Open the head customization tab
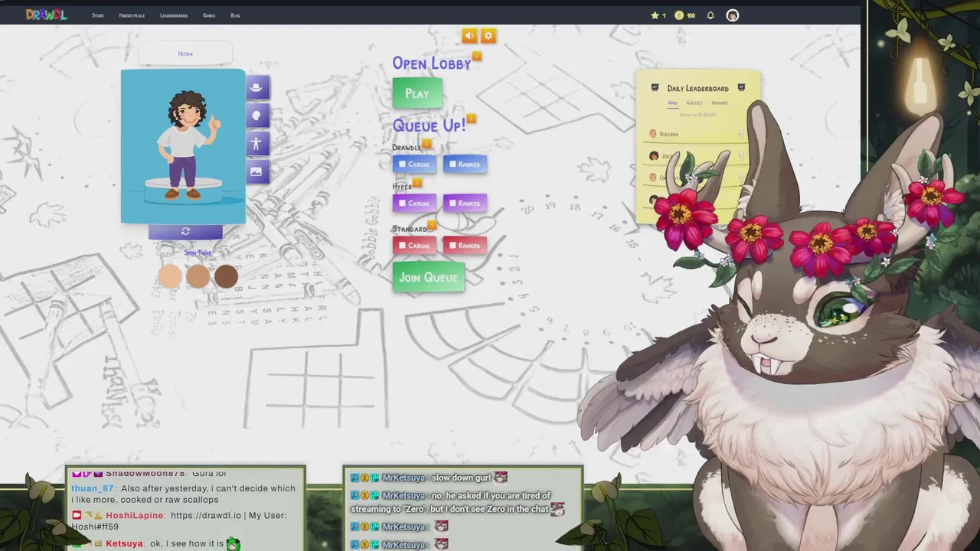This screenshot has width=980, height=551. point(256,116)
